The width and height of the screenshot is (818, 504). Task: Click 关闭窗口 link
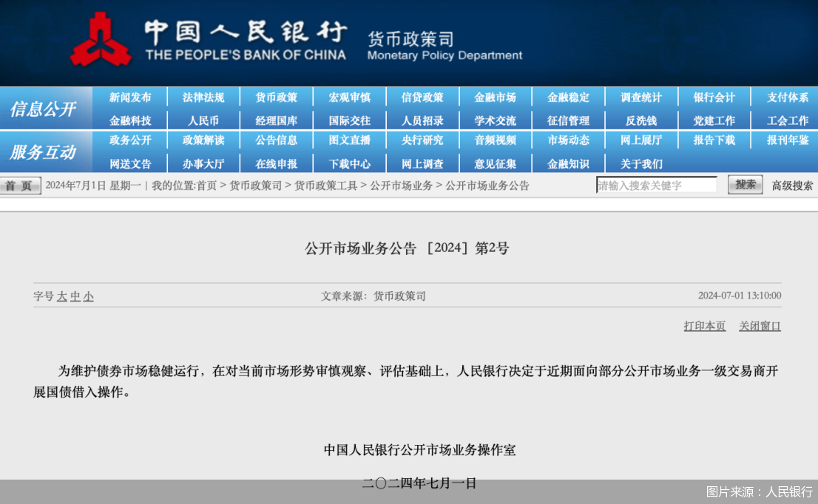tap(760, 326)
